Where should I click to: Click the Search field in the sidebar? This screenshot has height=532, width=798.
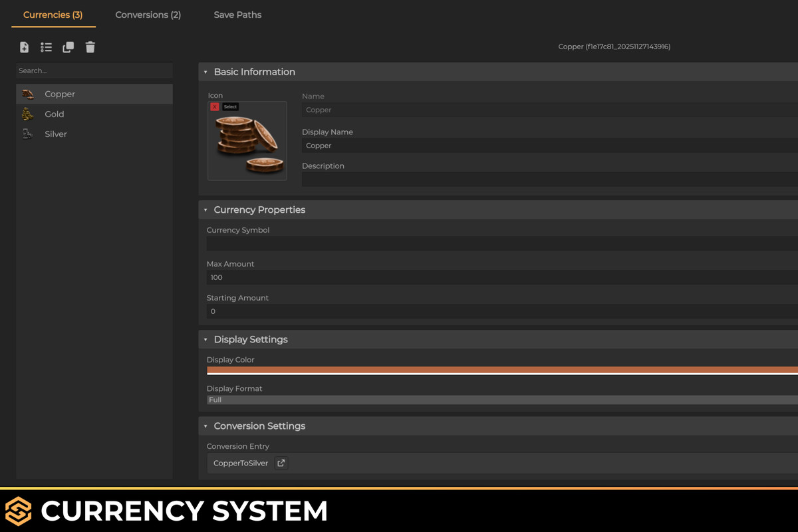(94, 70)
